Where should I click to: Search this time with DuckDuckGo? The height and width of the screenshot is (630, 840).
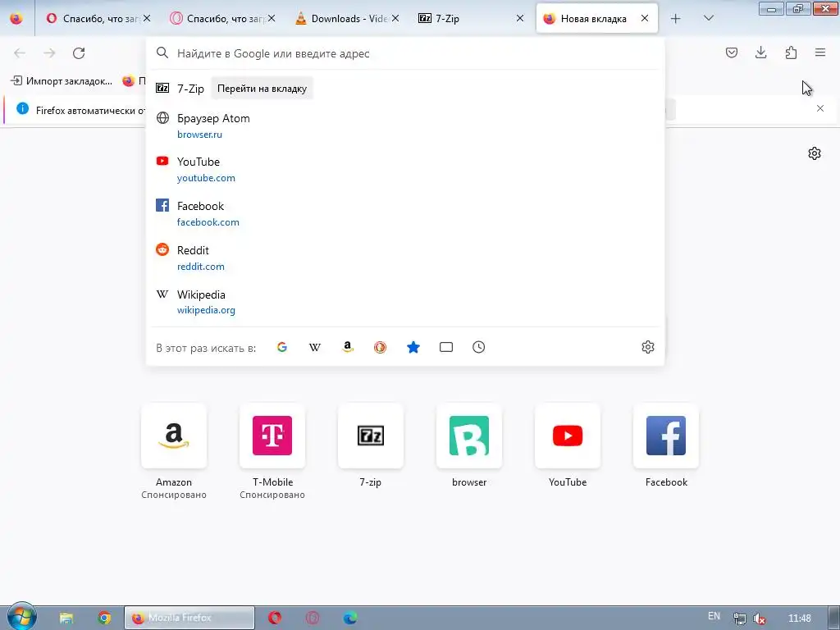pyautogui.click(x=381, y=347)
